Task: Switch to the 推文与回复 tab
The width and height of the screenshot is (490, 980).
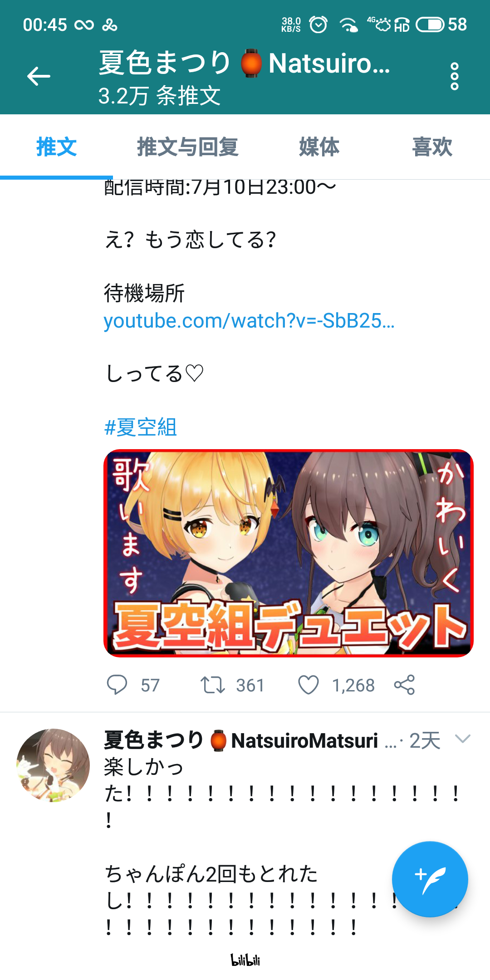Action: (187, 147)
